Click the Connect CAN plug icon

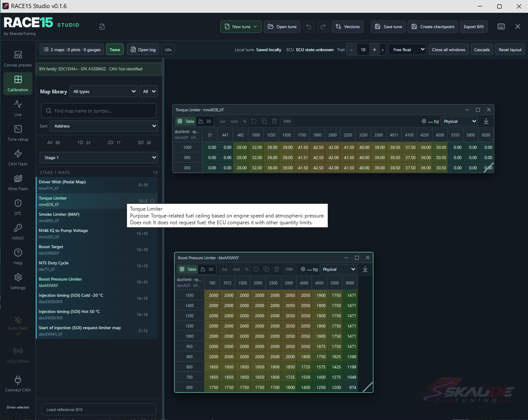coord(18,379)
